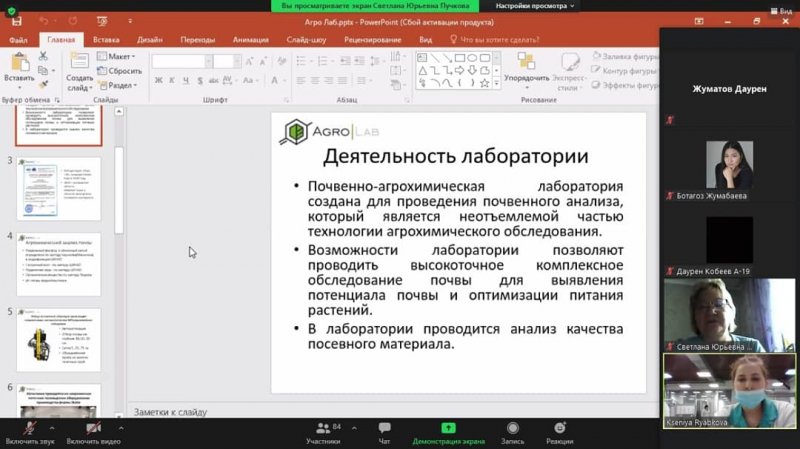This screenshot has height=449, width=800.
Task: Switch to the Слайд-шоу ribbon tab
Action: click(306, 40)
